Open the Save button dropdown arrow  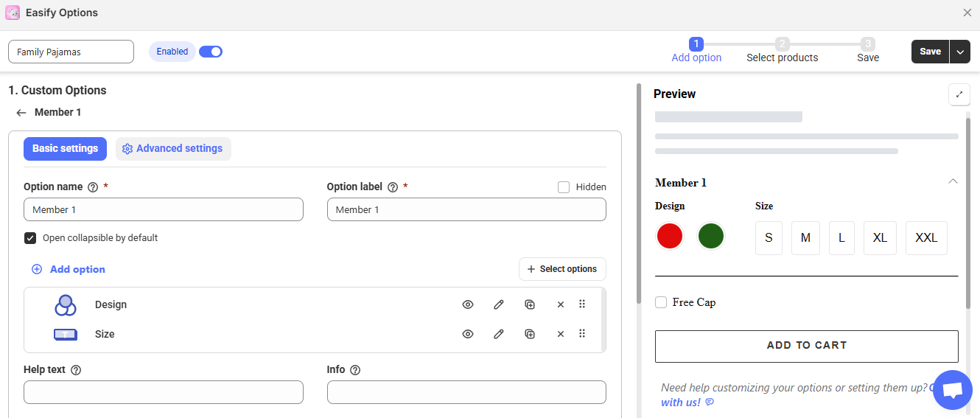pos(960,52)
